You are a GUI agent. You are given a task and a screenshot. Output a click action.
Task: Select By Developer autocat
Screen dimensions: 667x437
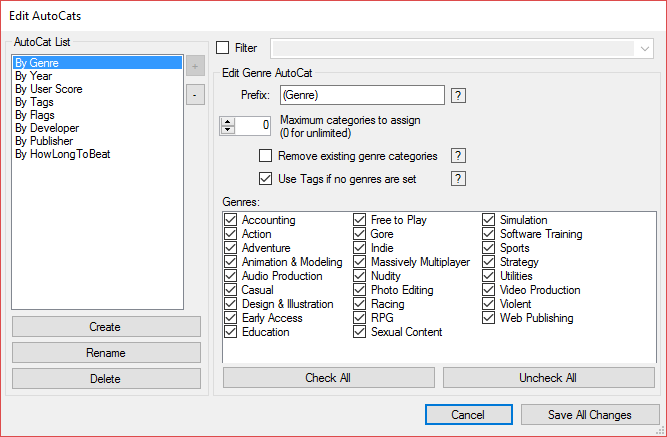97,128
